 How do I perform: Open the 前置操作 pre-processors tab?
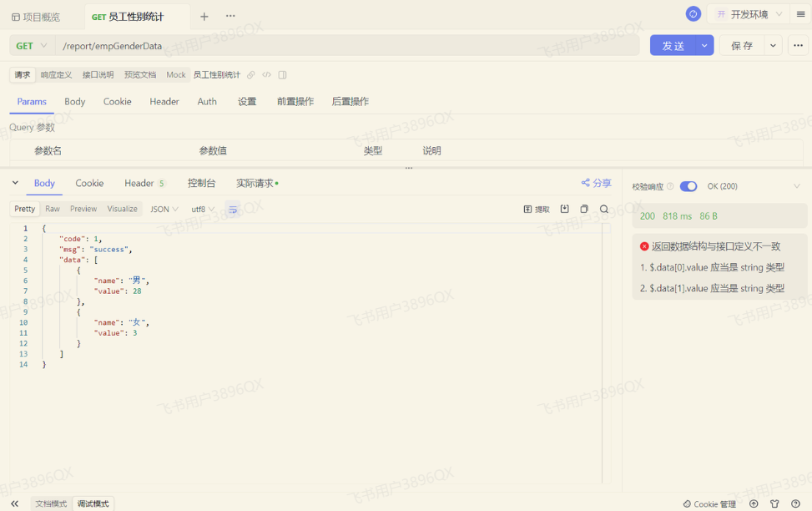pyautogui.click(x=295, y=102)
